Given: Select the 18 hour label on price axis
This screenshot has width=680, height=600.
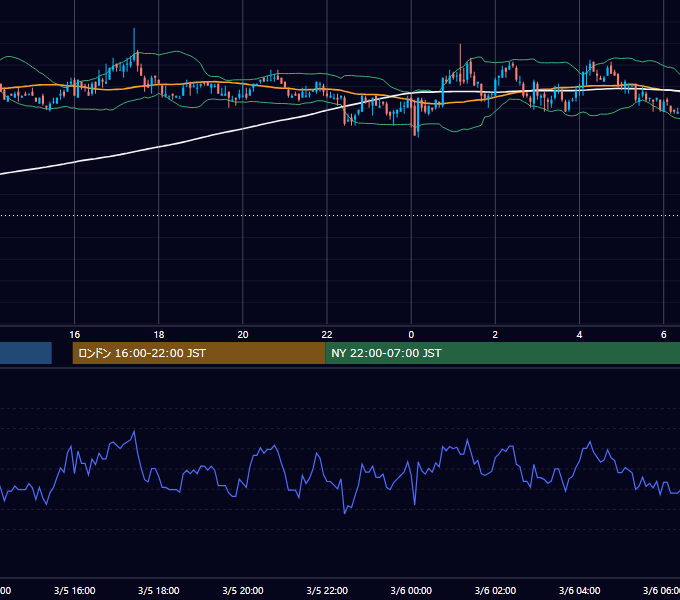Looking at the screenshot, I should (x=159, y=335).
